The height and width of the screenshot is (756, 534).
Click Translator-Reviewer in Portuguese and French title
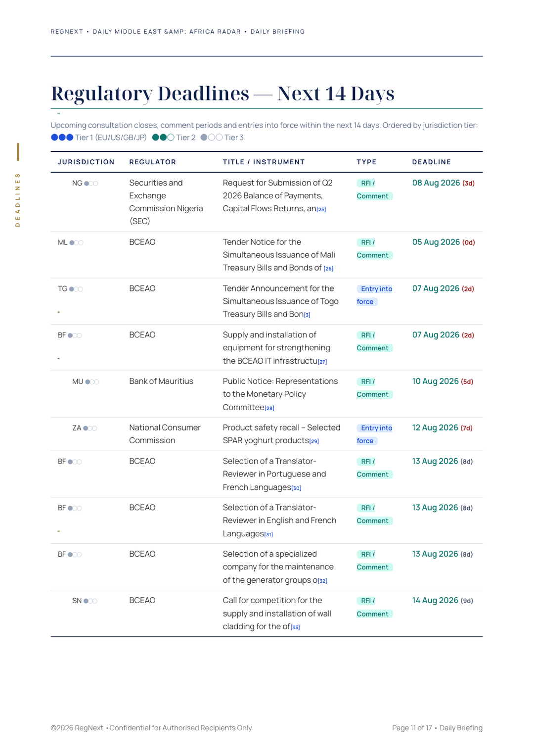[274, 474]
